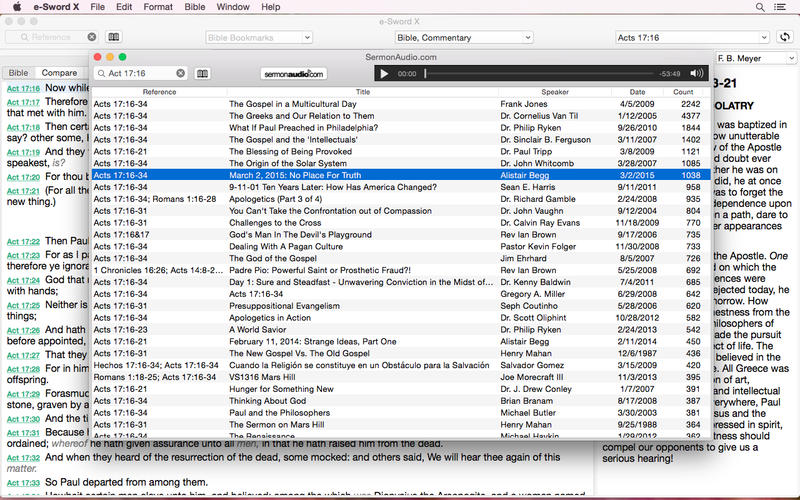This screenshot has width=800, height=500.
Task: Click the book icon beside the Act 17:16 search
Action: point(202,73)
